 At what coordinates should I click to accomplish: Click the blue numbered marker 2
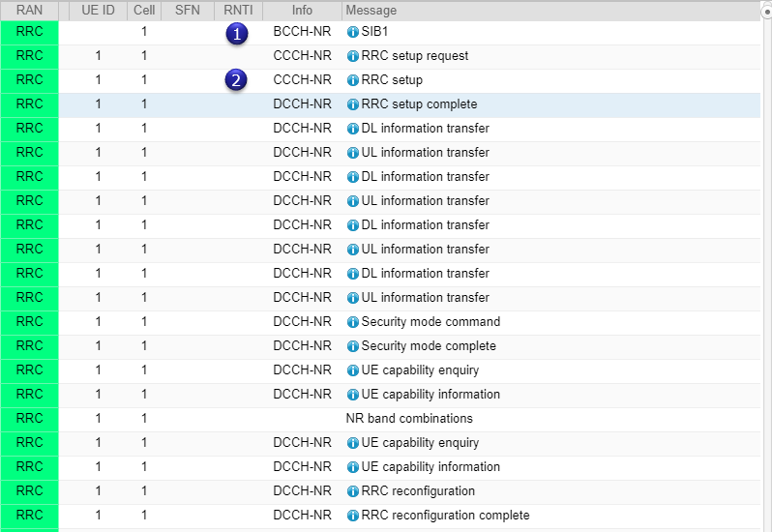[236, 79]
